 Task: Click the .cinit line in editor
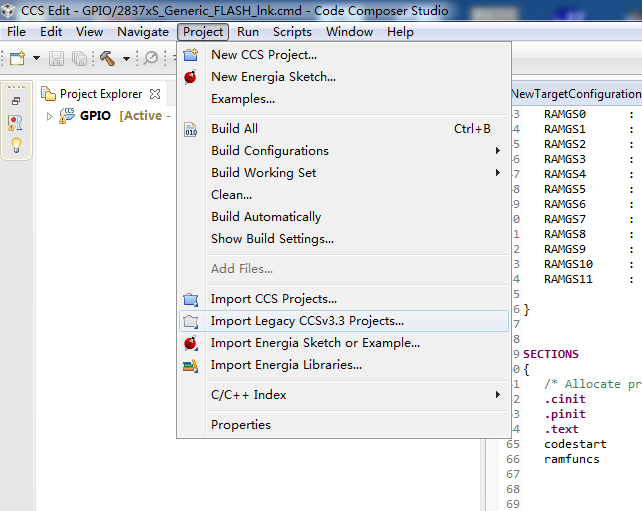click(x=565, y=399)
